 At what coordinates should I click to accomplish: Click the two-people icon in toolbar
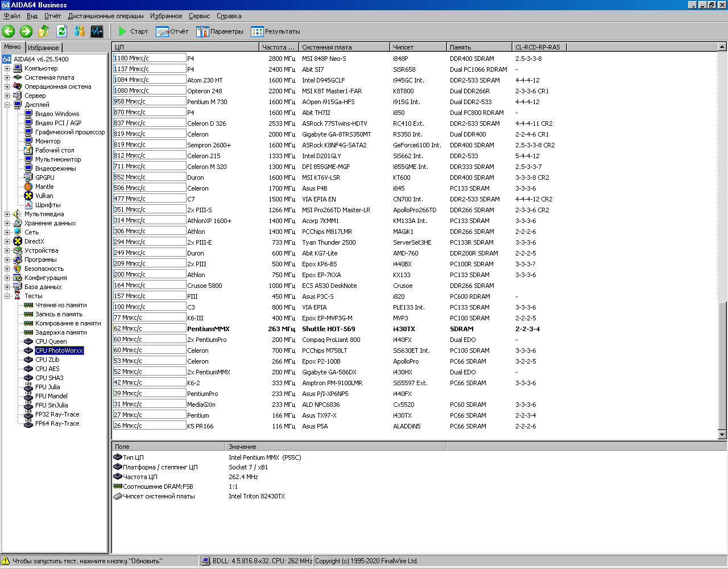pos(79,31)
